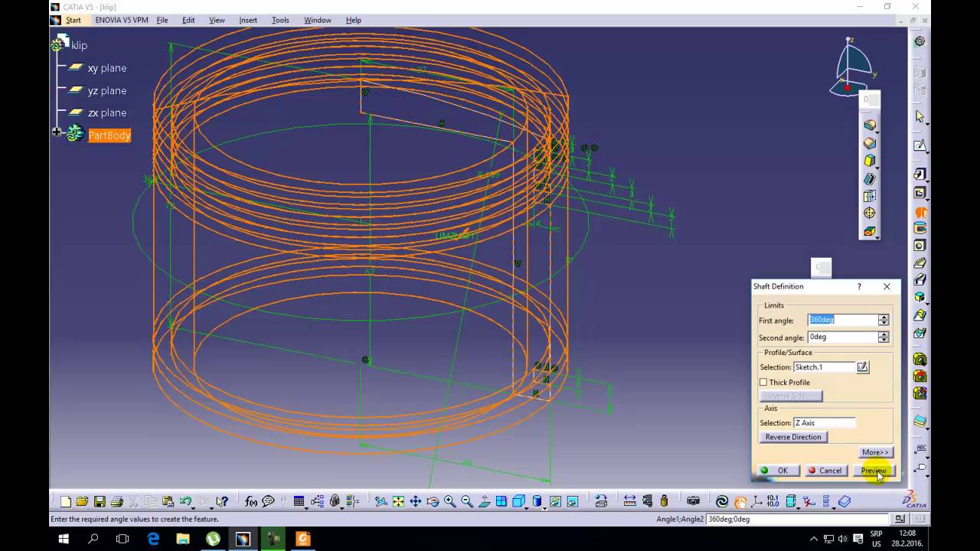Select the Pan view tool
The width and height of the screenshot is (980, 551).
tap(416, 502)
